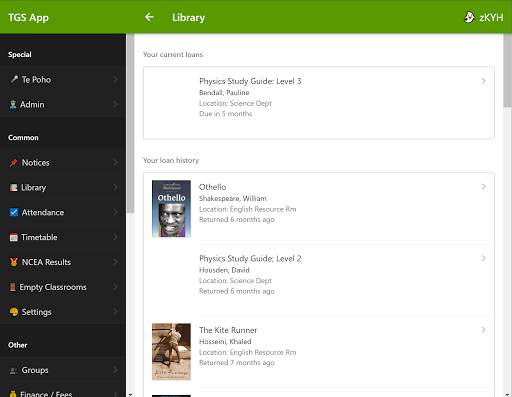Click the Settings palette icon
512x397 pixels.
click(x=14, y=312)
